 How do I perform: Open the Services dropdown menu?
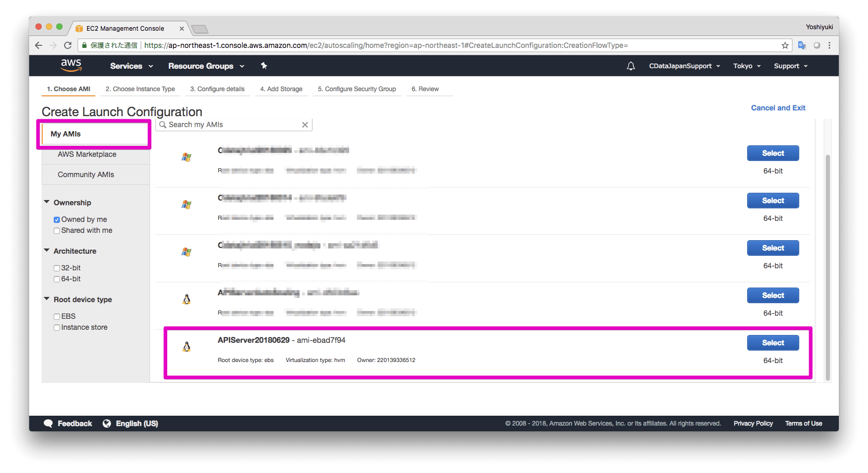132,66
